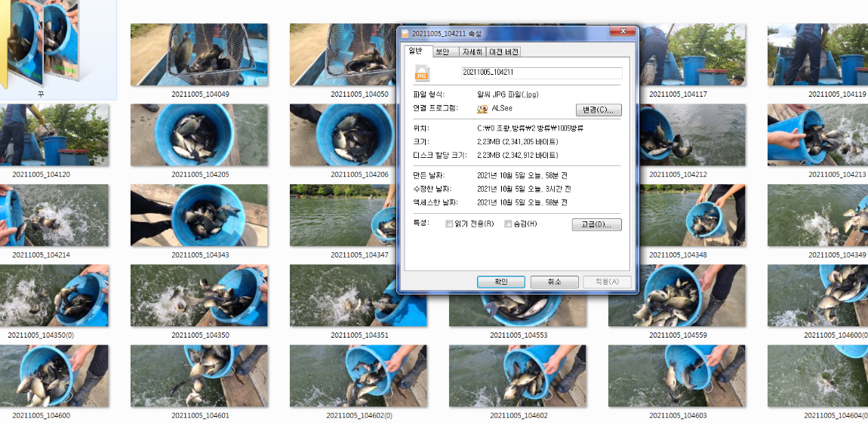Select thumbnail 20211005_104343
The image size is (868, 423).
tap(199, 215)
